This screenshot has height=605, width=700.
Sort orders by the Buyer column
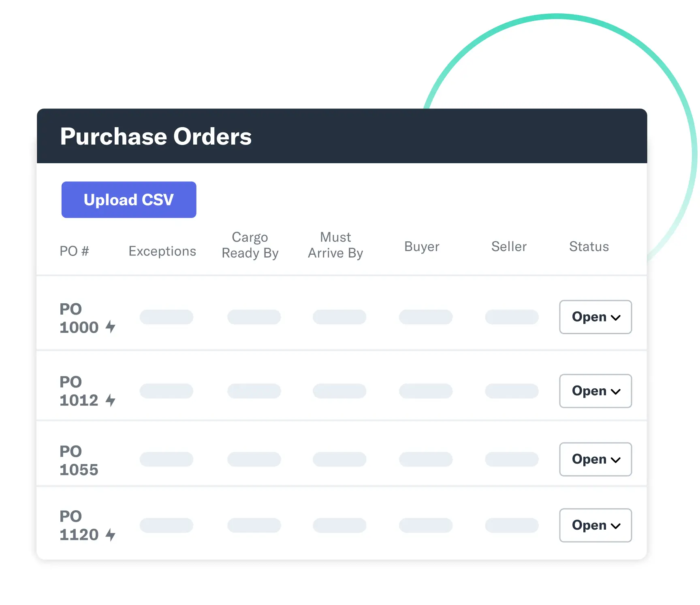pyautogui.click(x=422, y=247)
